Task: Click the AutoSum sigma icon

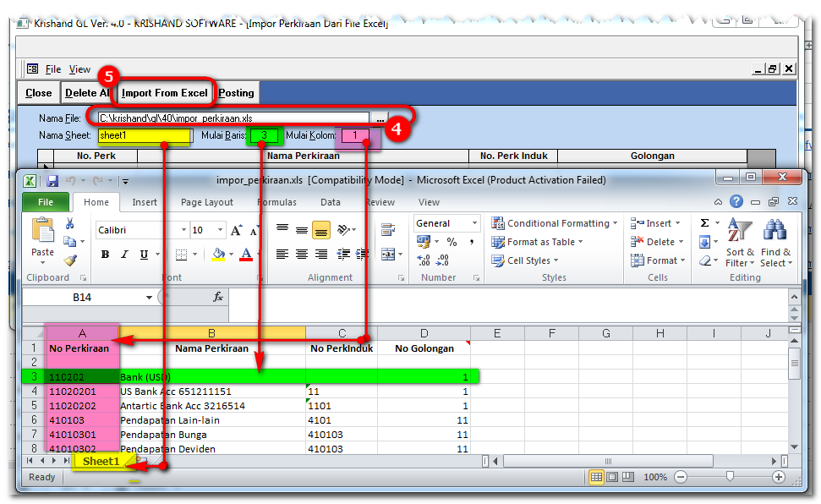Action: [x=705, y=224]
